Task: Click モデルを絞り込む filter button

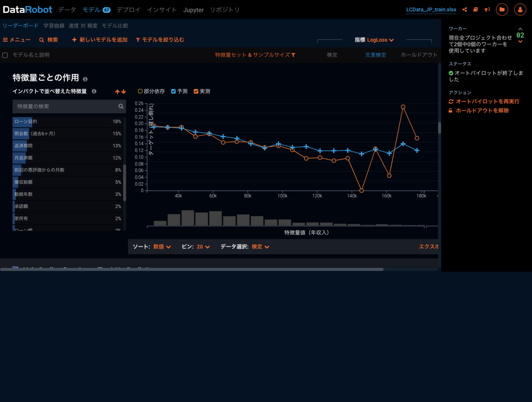Action: (160, 40)
